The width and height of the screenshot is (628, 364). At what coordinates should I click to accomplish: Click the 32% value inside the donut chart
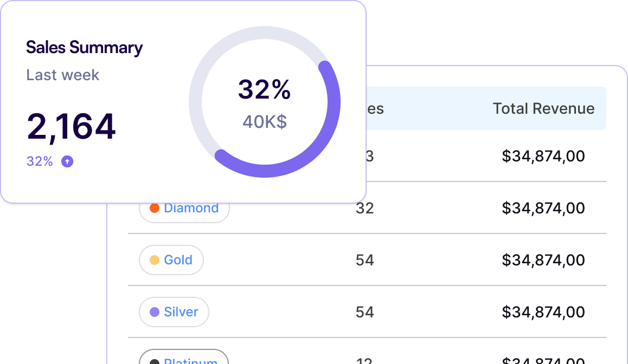(x=265, y=89)
